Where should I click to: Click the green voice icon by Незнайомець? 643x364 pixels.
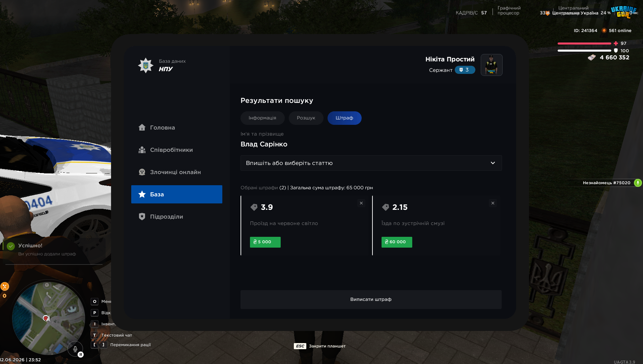coord(638,183)
